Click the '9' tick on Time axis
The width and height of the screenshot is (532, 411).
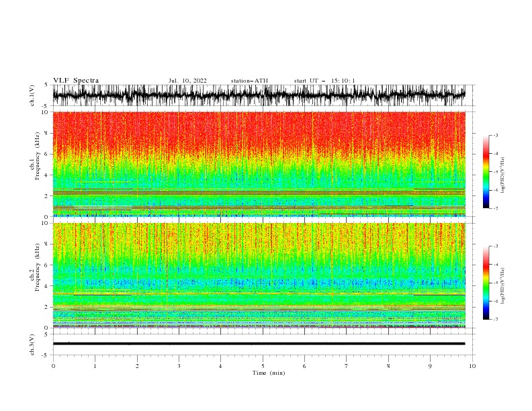pyautogui.click(x=430, y=366)
